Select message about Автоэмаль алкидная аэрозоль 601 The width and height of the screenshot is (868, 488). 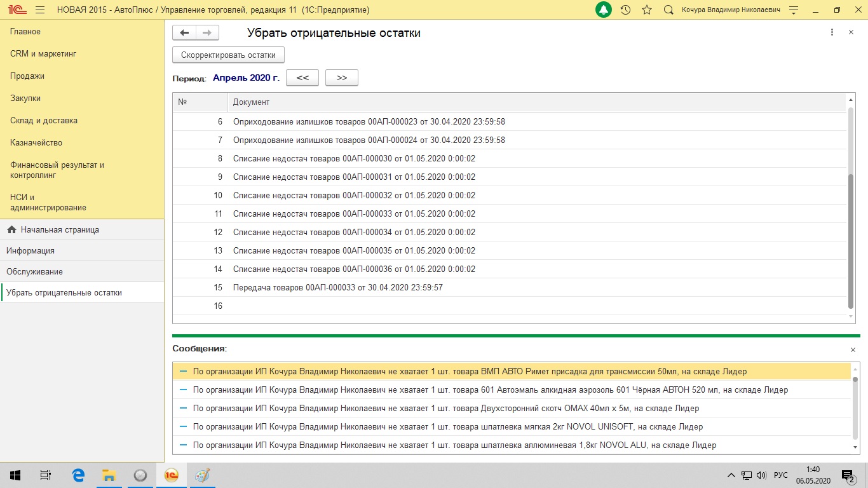tap(512, 390)
